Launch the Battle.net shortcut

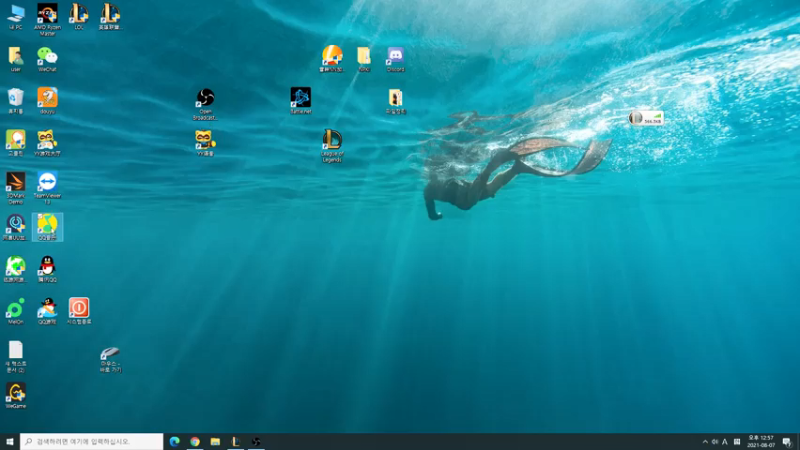(301, 101)
